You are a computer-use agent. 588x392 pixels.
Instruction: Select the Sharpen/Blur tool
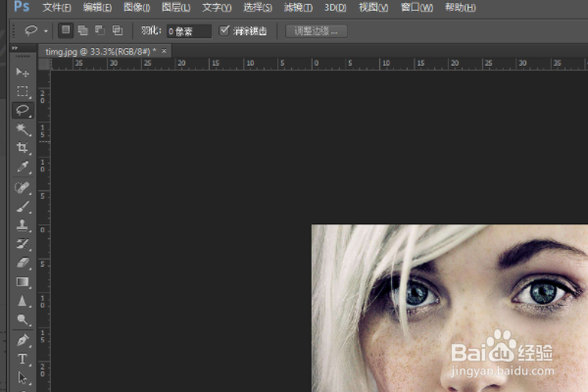pos(23,301)
